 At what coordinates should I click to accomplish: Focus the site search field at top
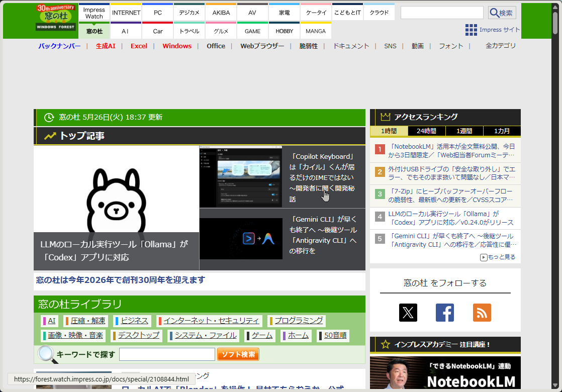pyautogui.click(x=442, y=13)
